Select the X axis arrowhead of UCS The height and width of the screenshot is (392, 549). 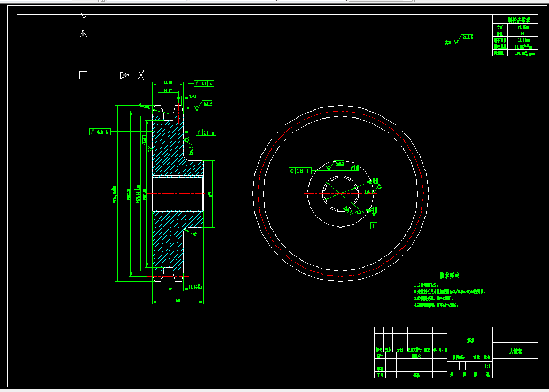click(125, 75)
